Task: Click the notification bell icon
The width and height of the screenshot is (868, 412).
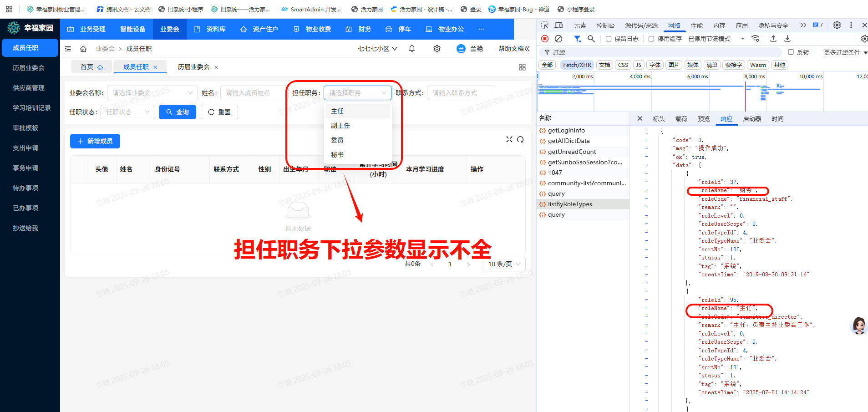Action: [x=411, y=48]
